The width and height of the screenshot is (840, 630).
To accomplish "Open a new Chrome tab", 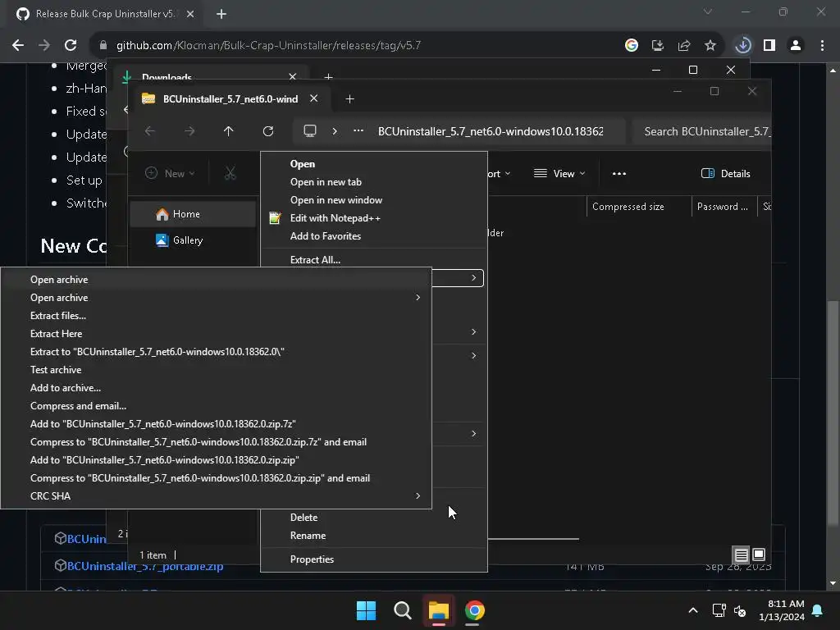I will point(221,15).
